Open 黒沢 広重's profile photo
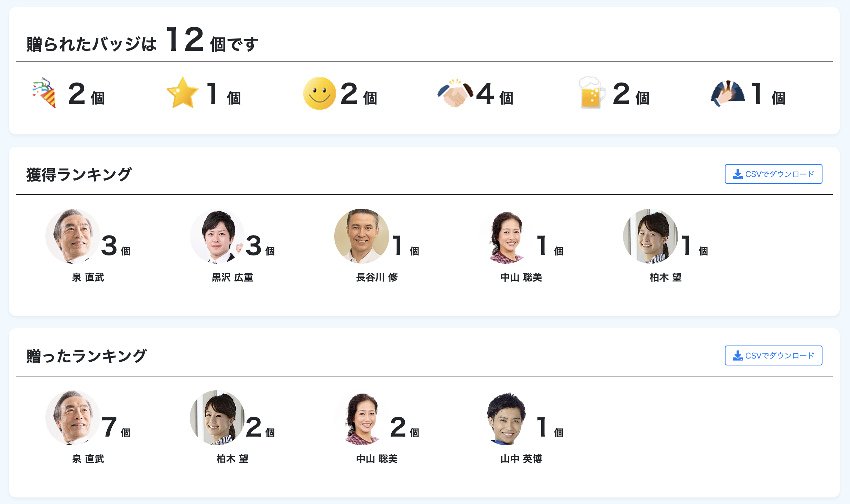 pyautogui.click(x=217, y=236)
